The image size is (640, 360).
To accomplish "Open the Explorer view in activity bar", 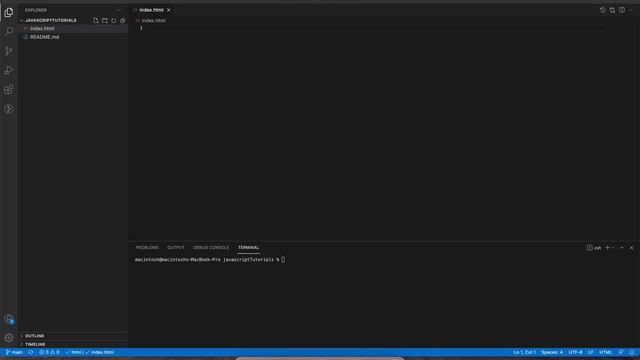I will pyautogui.click(x=9, y=12).
